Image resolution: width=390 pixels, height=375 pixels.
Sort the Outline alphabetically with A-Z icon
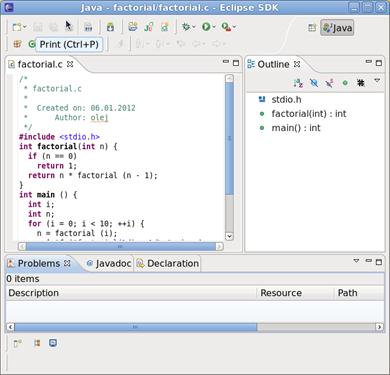(x=298, y=83)
